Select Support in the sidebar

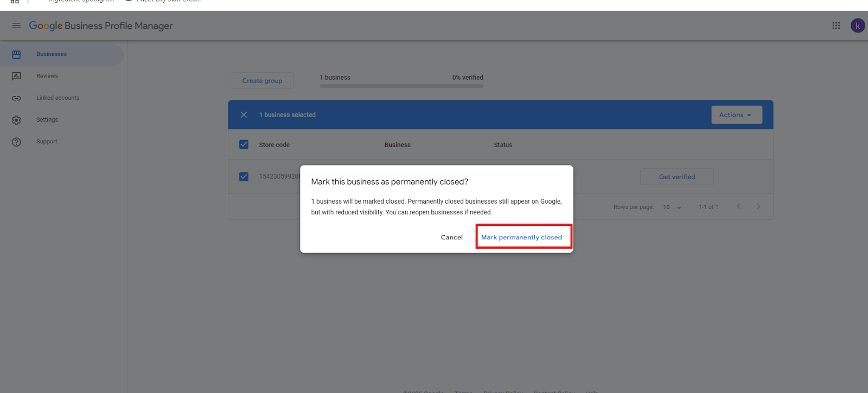62,142
